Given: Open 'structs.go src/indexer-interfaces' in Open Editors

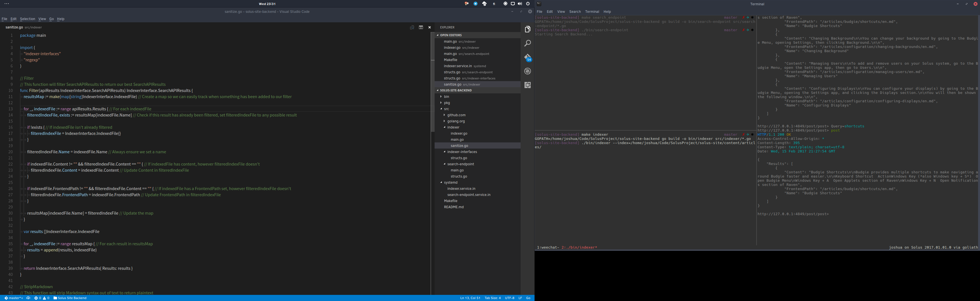Looking at the screenshot, I should tap(477, 78).
